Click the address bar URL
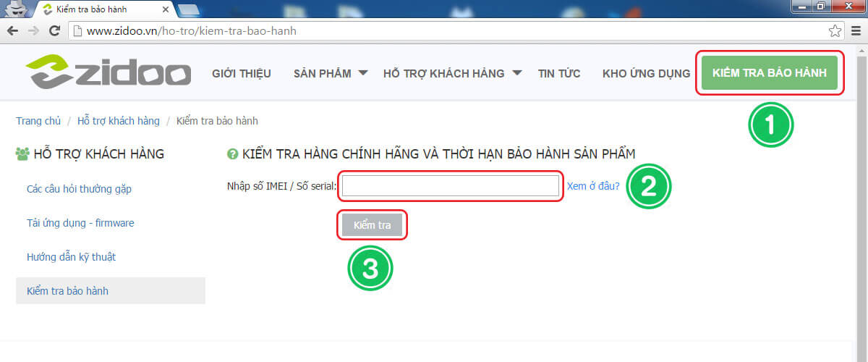The width and height of the screenshot is (868, 362). pyautogui.click(x=192, y=31)
